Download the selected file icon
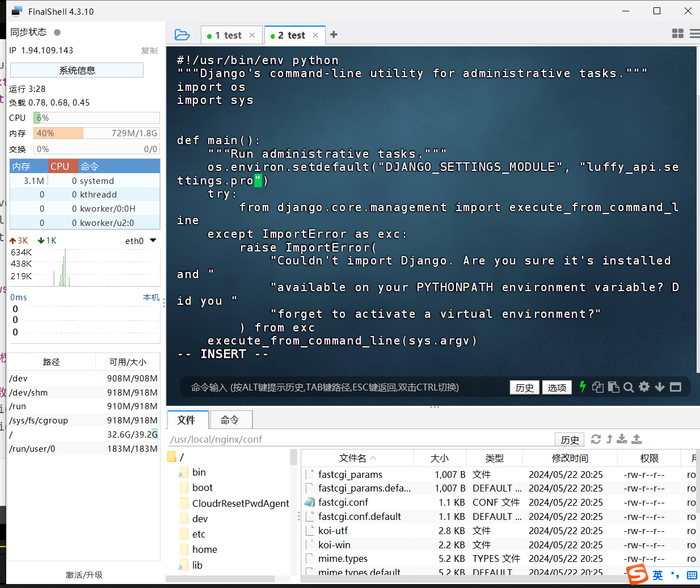The width and height of the screenshot is (700, 588). [622, 439]
